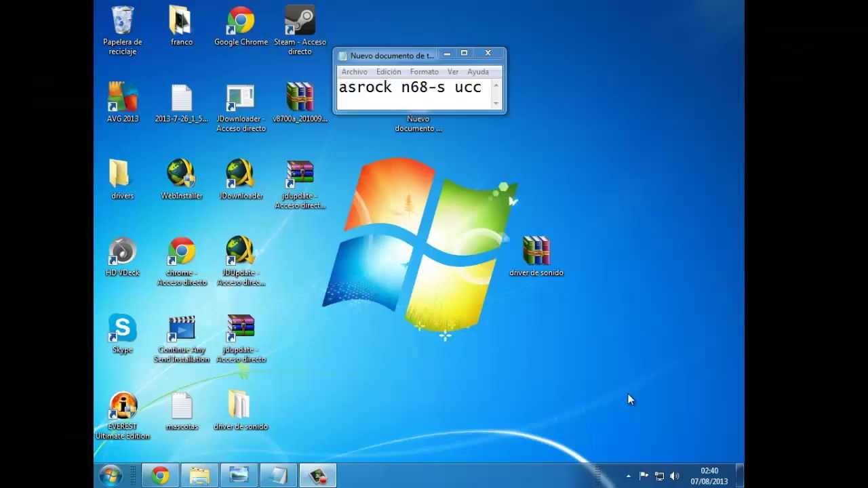
Task: Select the Nuevo documento... desktop label
Action: pos(418,123)
